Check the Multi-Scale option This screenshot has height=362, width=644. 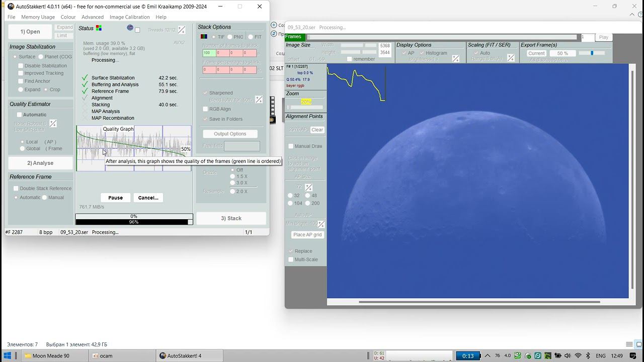(291, 259)
